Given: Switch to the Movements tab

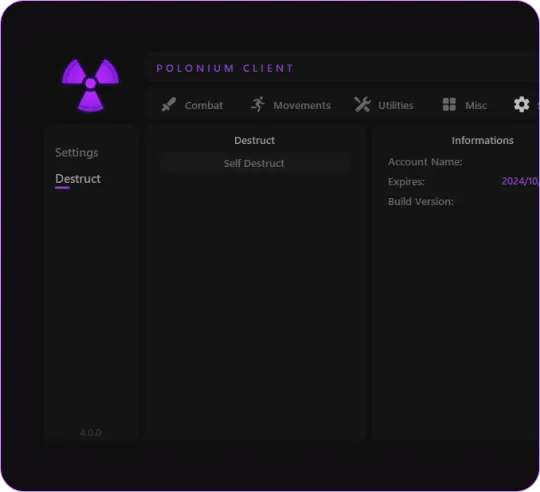Looking at the screenshot, I should (291, 105).
